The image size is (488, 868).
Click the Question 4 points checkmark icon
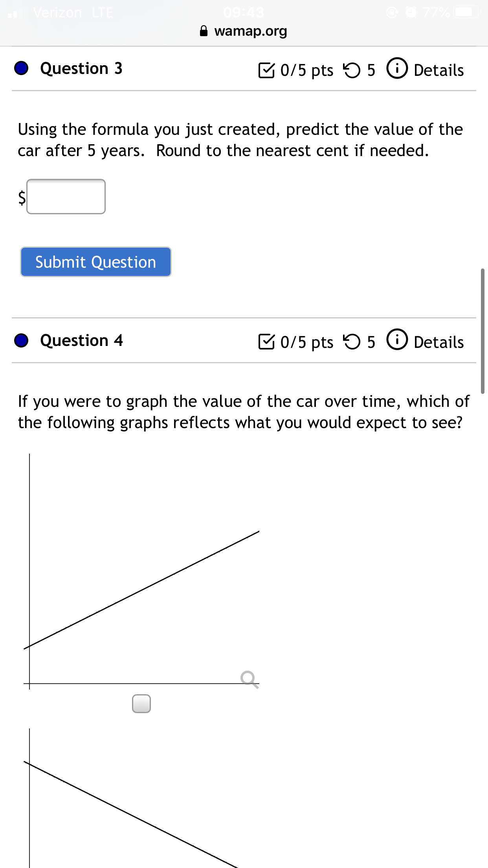266,342
